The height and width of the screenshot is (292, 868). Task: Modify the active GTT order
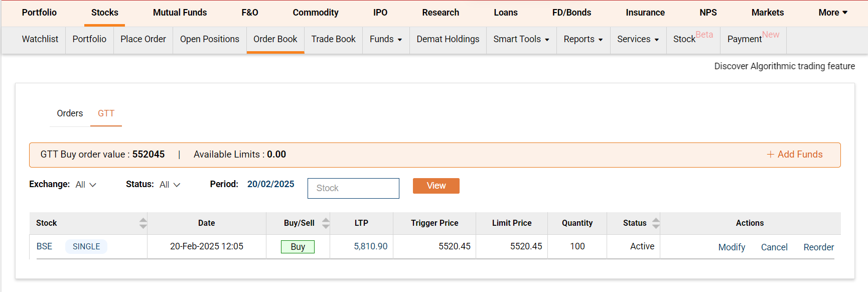732,247
